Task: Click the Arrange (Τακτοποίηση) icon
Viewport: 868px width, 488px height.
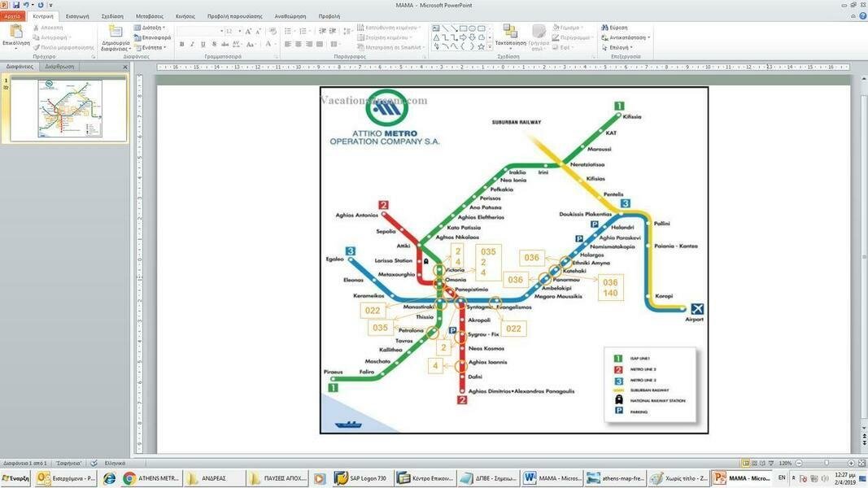Action: pyautogui.click(x=510, y=30)
